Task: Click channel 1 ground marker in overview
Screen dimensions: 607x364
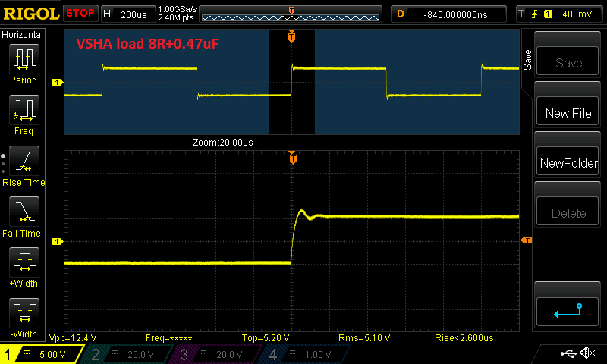Action: point(58,83)
